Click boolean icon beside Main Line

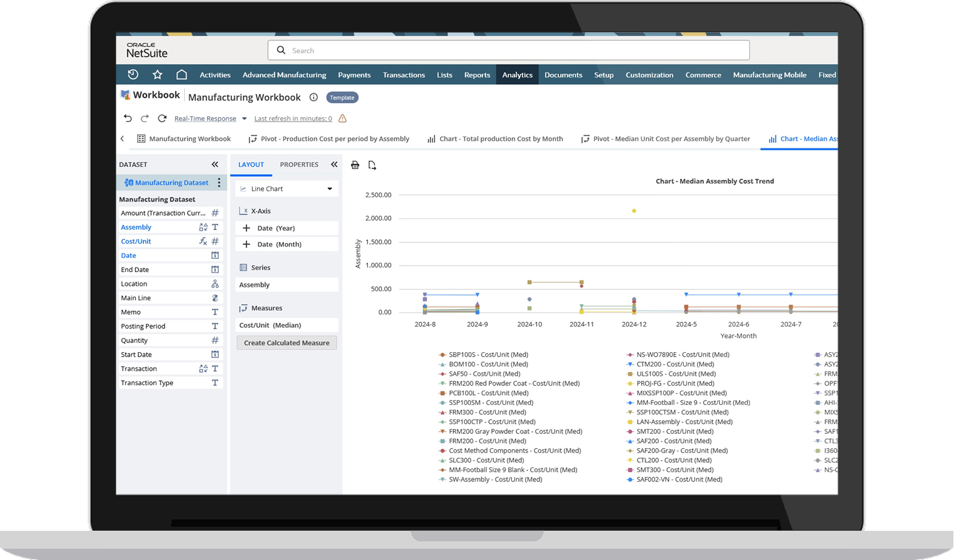(x=215, y=298)
